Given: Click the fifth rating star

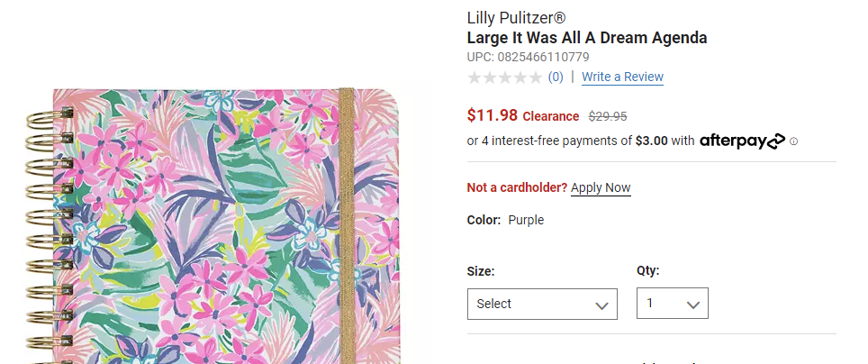Looking at the screenshot, I should point(535,77).
